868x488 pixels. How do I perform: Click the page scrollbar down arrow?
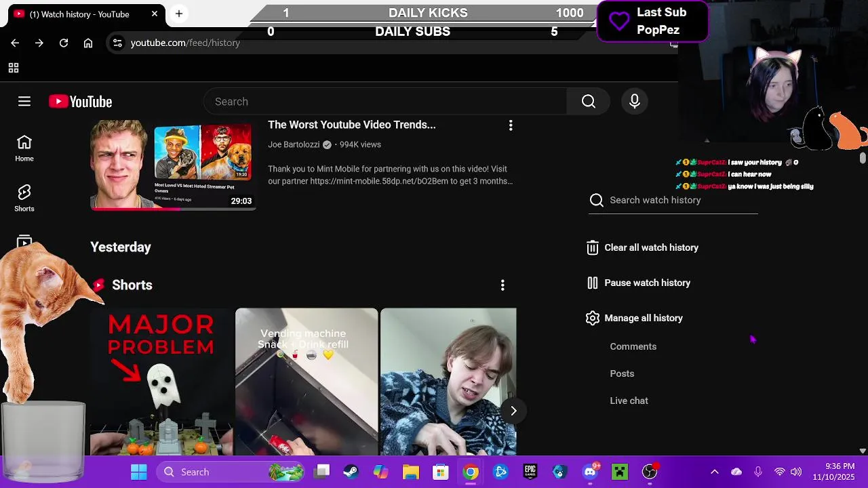[x=863, y=451]
